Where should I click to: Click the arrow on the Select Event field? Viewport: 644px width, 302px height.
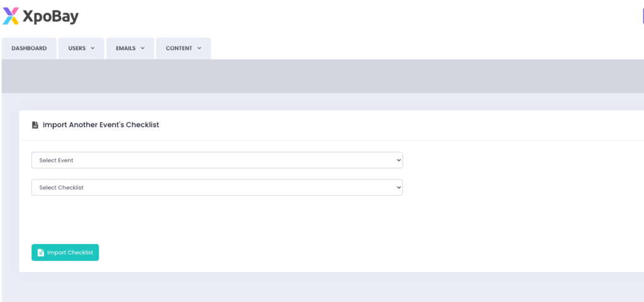398,160
